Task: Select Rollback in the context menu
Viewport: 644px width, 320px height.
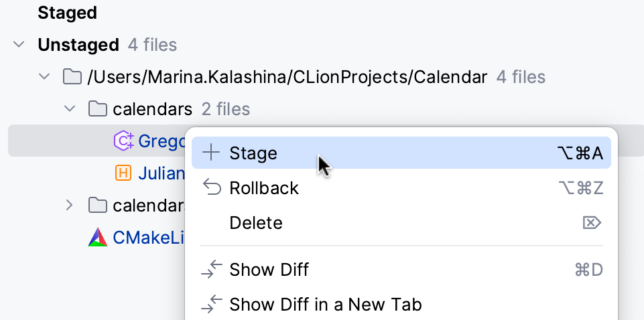Action: (264, 188)
